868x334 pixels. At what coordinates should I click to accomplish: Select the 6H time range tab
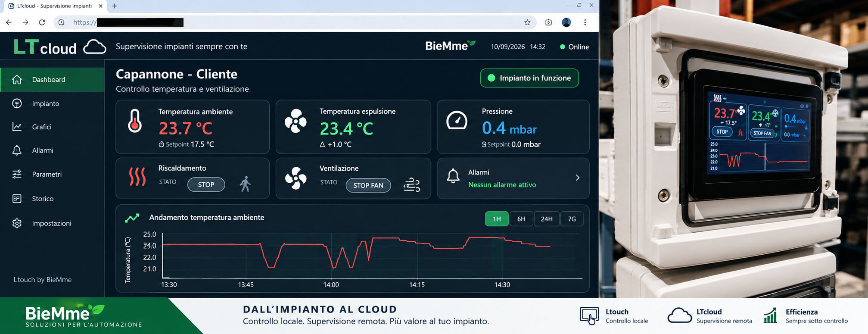(x=521, y=219)
